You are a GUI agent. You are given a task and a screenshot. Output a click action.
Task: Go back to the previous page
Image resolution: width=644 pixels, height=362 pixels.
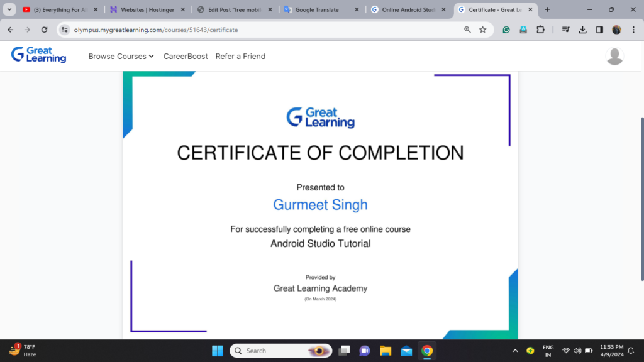(11, 30)
